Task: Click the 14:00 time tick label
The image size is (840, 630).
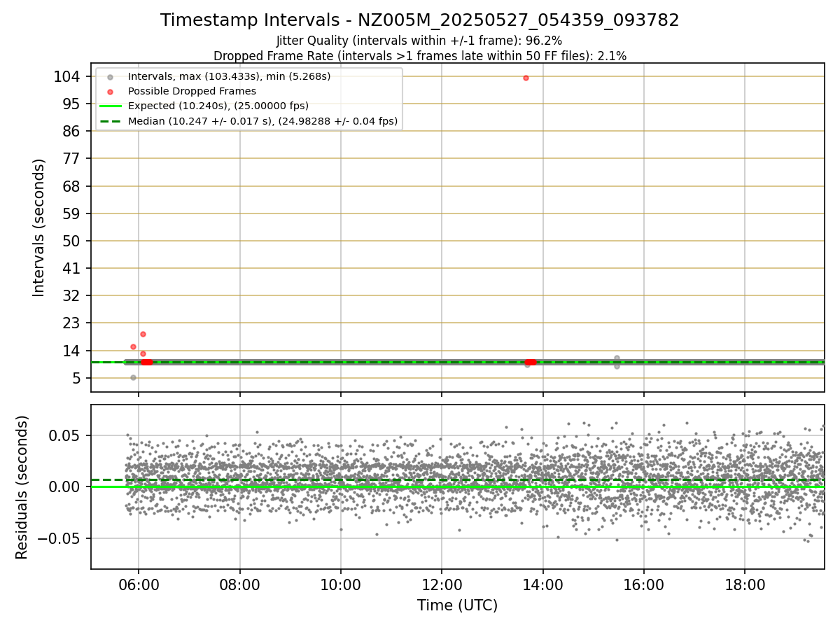Action: [542, 584]
